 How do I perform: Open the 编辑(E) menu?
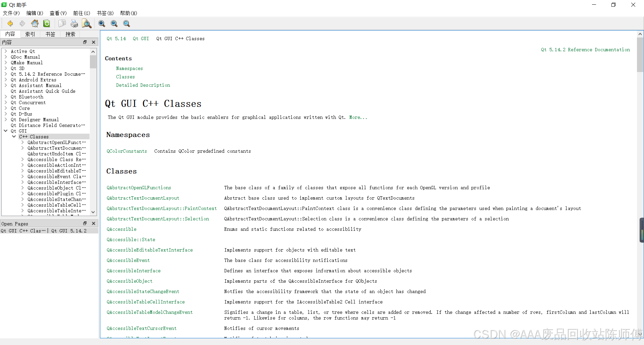[x=35, y=13]
